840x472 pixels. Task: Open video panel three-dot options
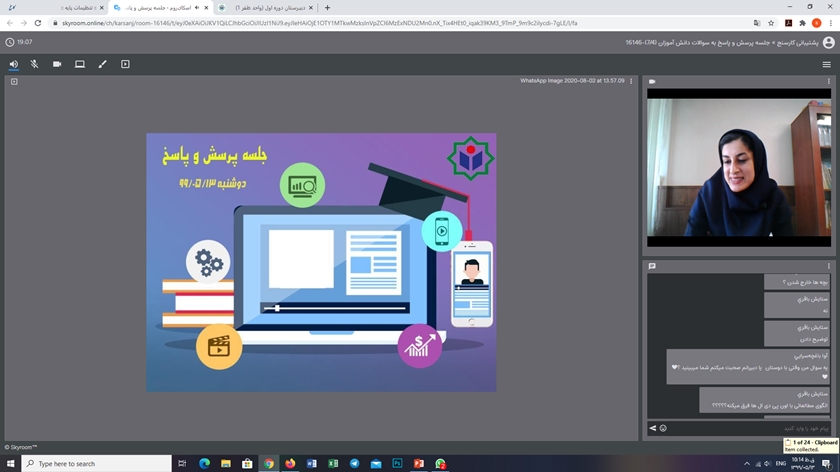[830, 81]
